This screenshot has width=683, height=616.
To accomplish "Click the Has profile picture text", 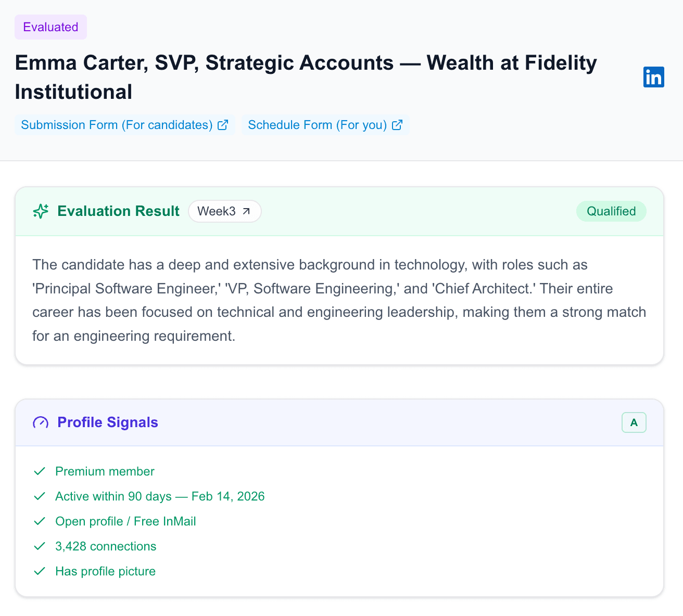I will (106, 571).
